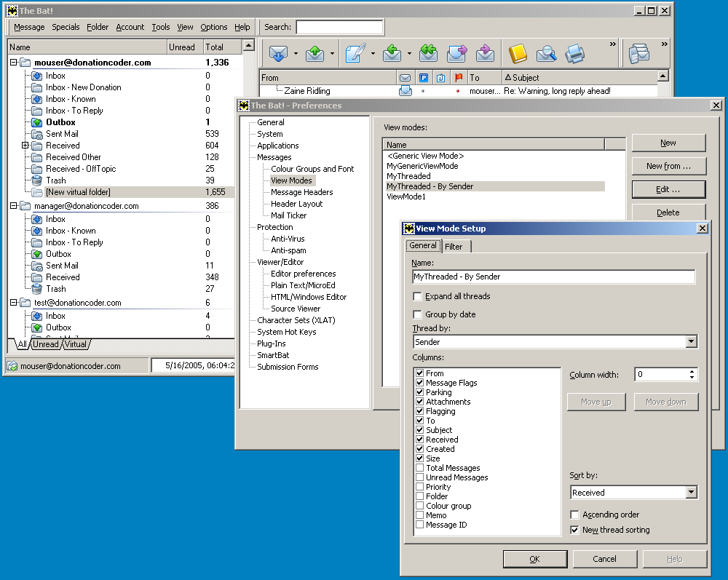
Task: Open the Create New Message dropdown arrow
Action: point(373,54)
